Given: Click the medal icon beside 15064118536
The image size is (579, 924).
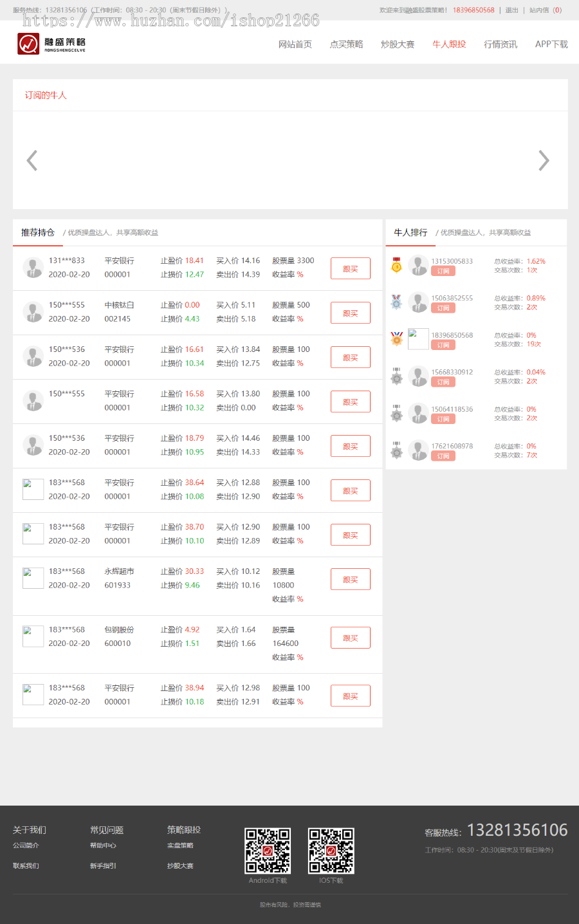Looking at the screenshot, I should [396, 412].
